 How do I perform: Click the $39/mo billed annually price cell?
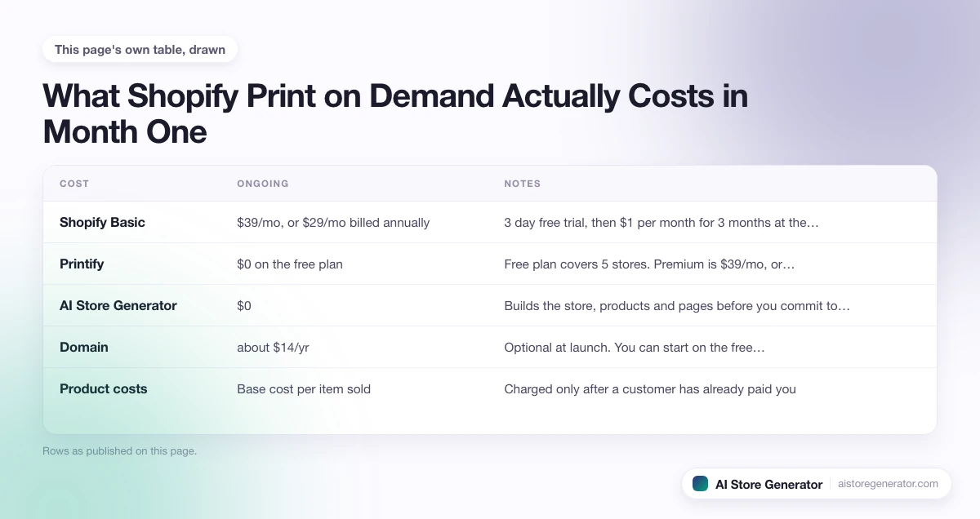point(333,222)
